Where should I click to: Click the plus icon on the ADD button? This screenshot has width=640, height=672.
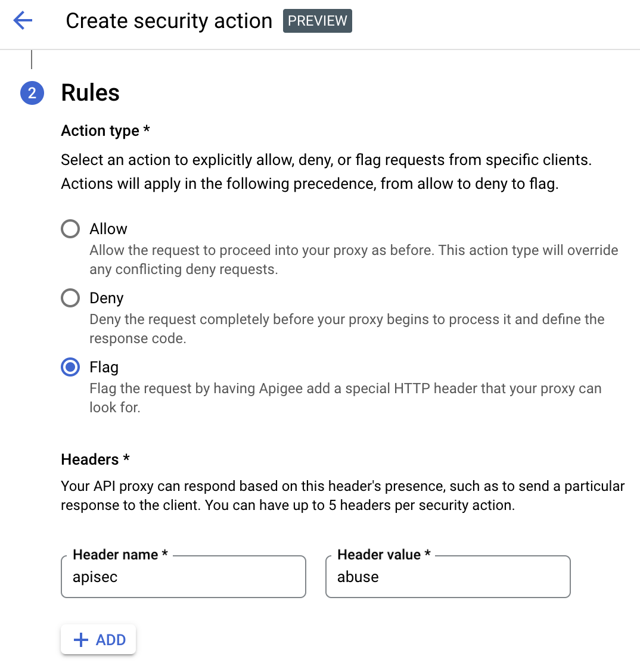coord(80,639)
